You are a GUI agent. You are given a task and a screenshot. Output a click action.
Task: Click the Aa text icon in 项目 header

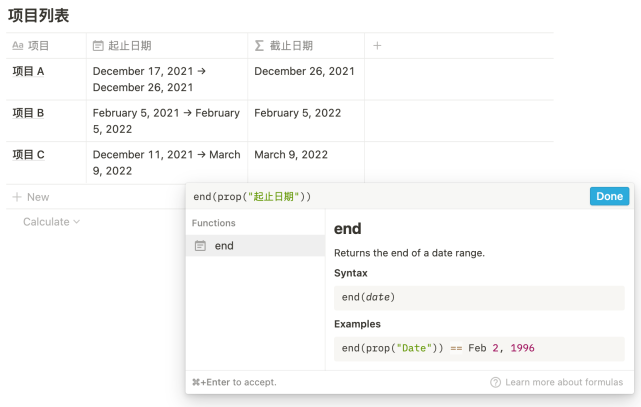pos(17,46)
